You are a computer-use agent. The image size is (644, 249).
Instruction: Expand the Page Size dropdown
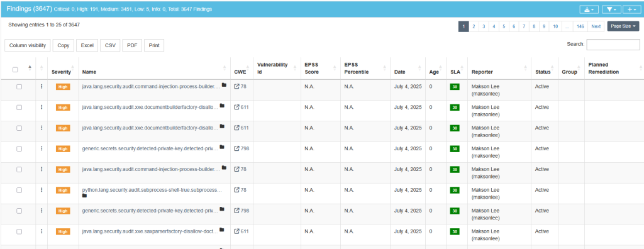coord(623,26)
